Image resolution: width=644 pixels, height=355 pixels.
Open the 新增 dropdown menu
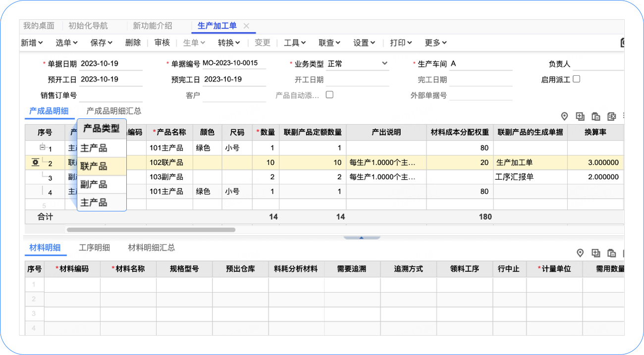32,43
